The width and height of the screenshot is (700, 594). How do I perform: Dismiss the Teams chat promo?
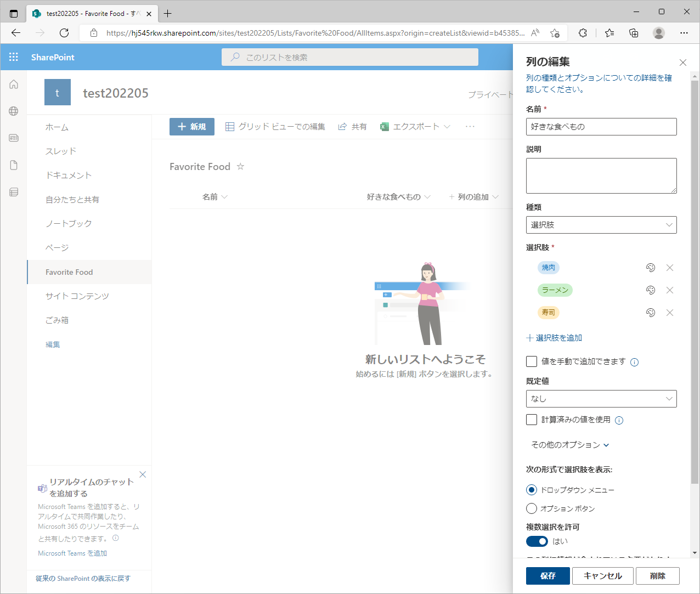(x=143, y=474)
